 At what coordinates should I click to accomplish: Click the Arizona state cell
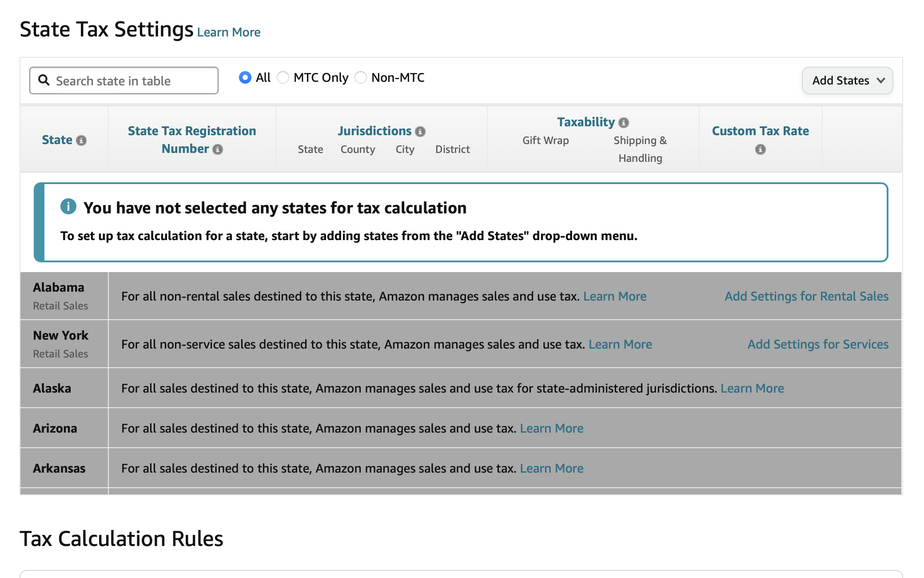(x=64, y=428)
